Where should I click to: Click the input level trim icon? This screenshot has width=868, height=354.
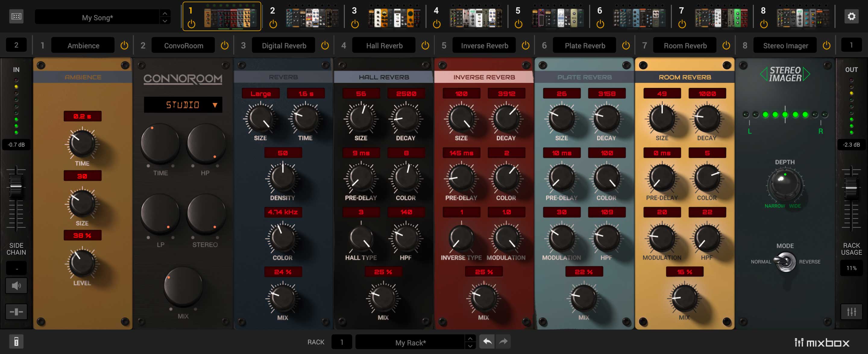point(16,312)
